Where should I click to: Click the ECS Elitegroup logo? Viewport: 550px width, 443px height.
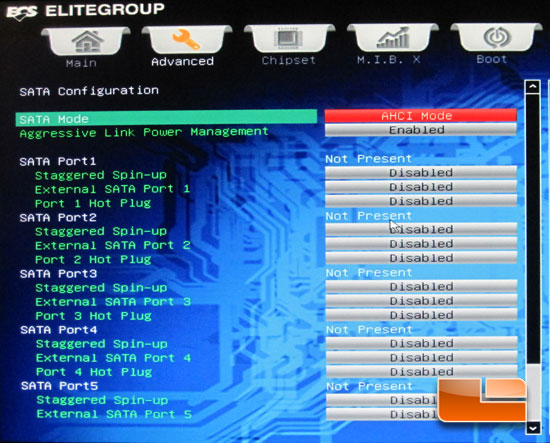(85, 11)
